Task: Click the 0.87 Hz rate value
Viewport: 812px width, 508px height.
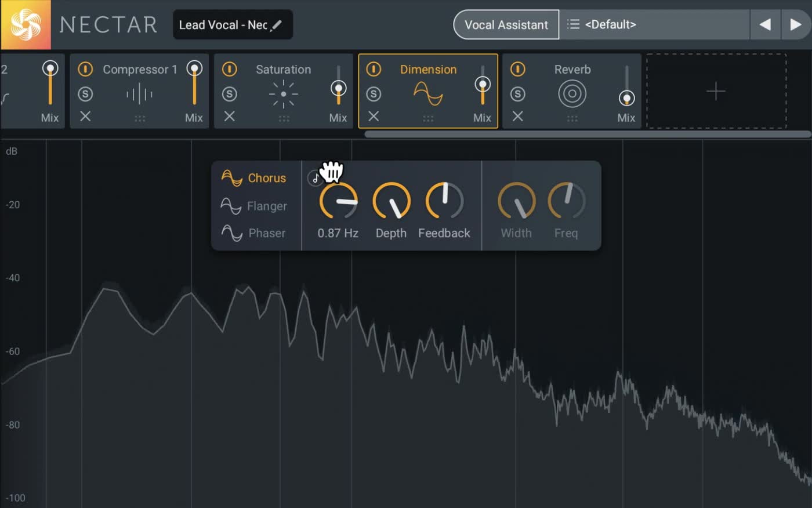Action: 338,233
